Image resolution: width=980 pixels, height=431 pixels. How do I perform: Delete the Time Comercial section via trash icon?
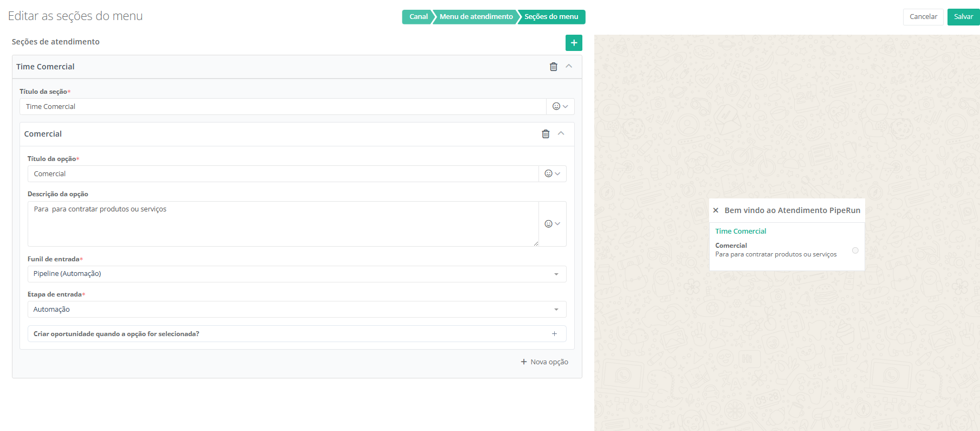(x=553, y=67)
